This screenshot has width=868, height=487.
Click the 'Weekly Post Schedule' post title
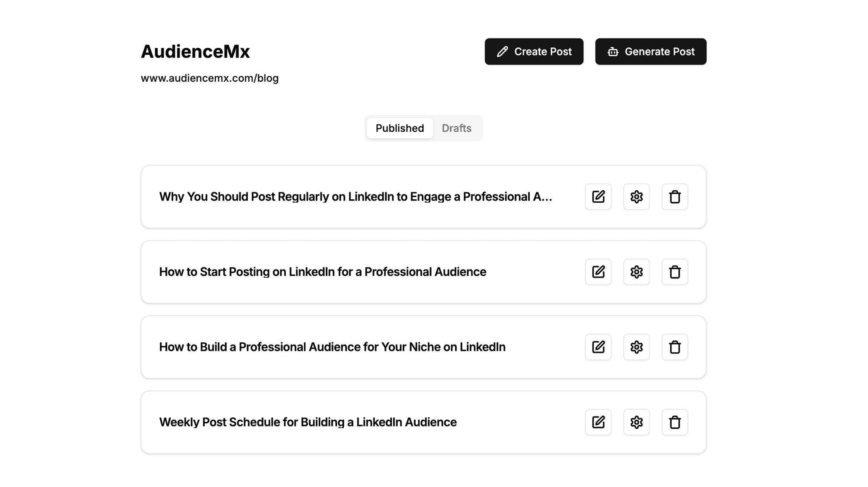coord(308,422)
